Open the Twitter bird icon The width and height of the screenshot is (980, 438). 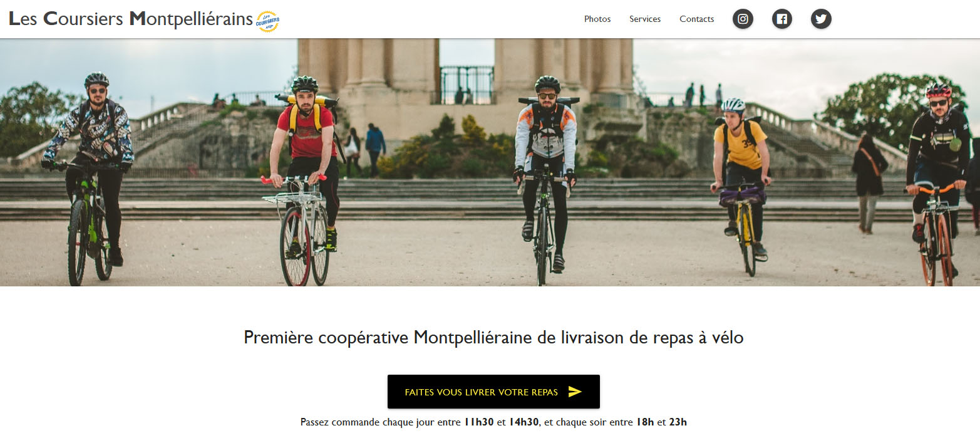point(821,19)
